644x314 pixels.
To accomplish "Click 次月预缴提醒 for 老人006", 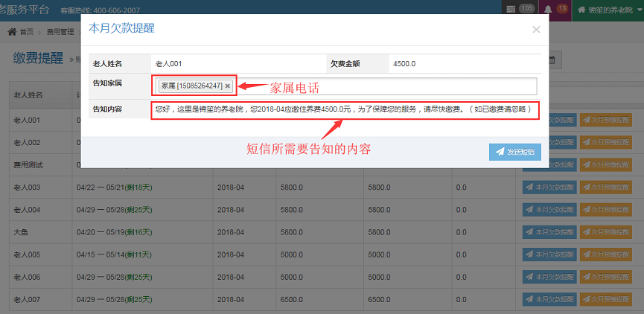I will 605,278.
